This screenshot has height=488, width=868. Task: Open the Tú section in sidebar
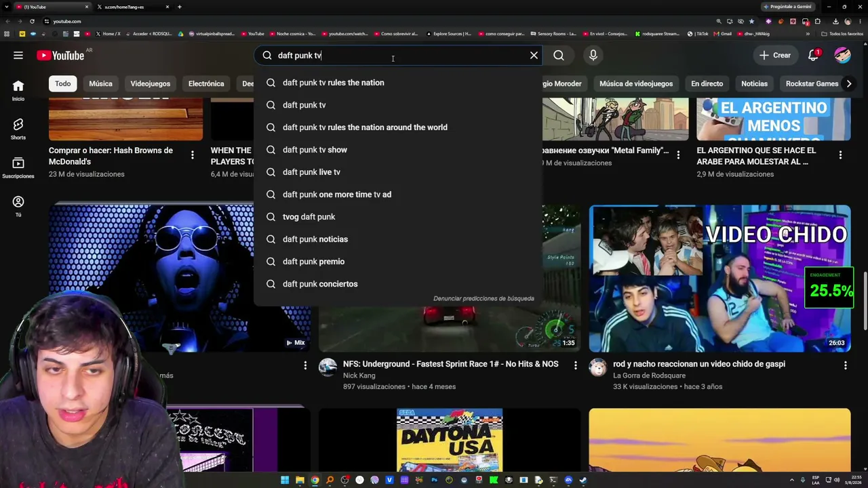(x=18, y=206)
